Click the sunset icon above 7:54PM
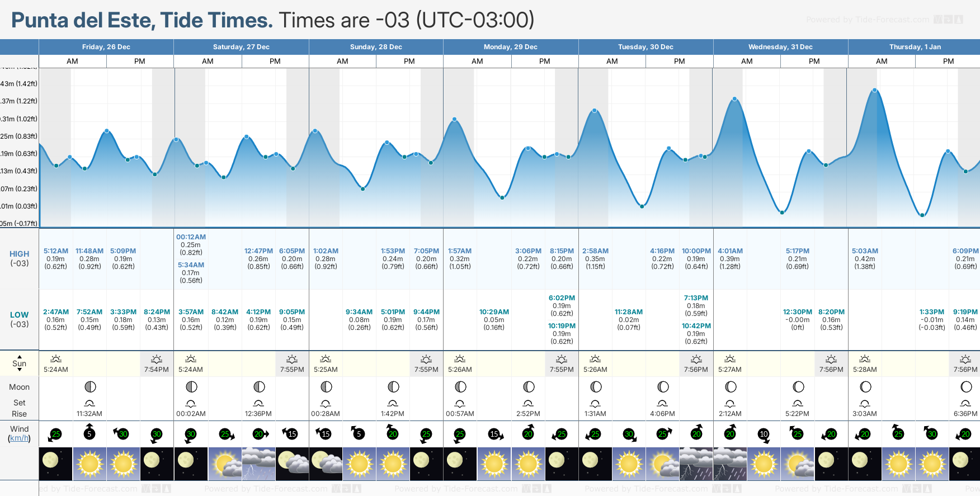The image size is (980, 496). click(x=157, y=359)
